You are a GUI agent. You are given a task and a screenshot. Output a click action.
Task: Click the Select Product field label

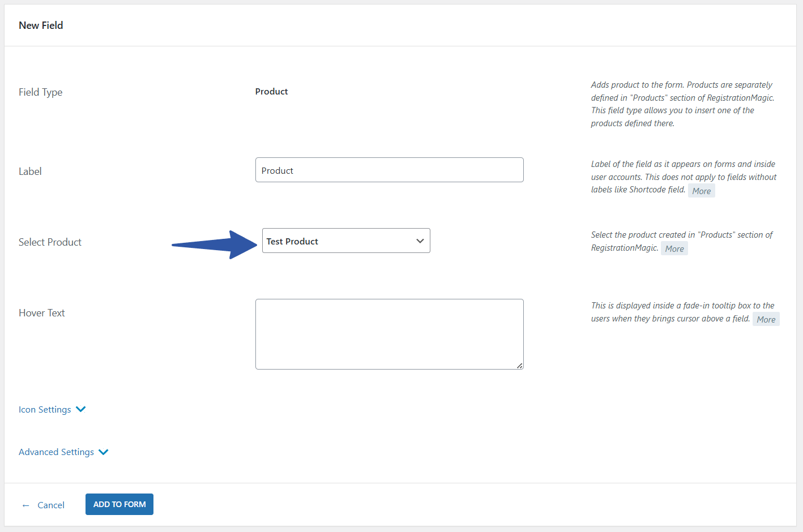[x=50, y=242]
